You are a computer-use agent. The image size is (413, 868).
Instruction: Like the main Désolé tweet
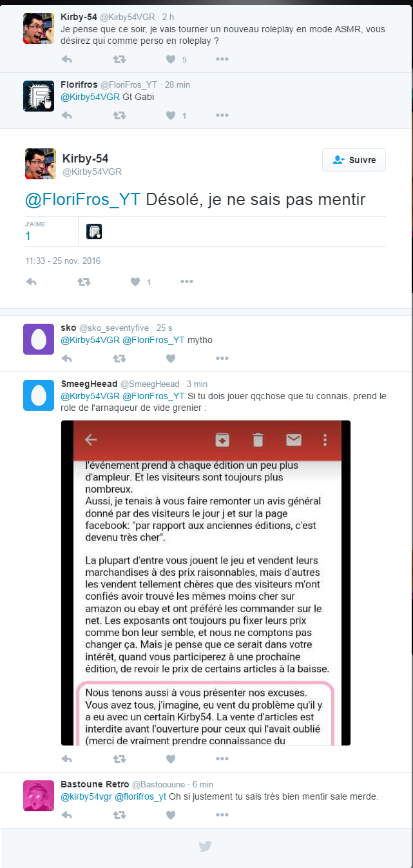[135, 282]
